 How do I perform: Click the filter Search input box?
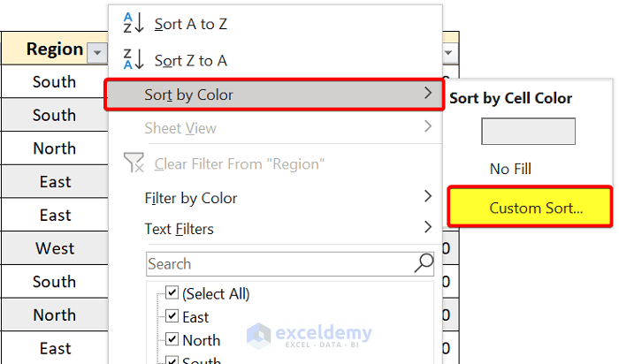coord(279,263)
